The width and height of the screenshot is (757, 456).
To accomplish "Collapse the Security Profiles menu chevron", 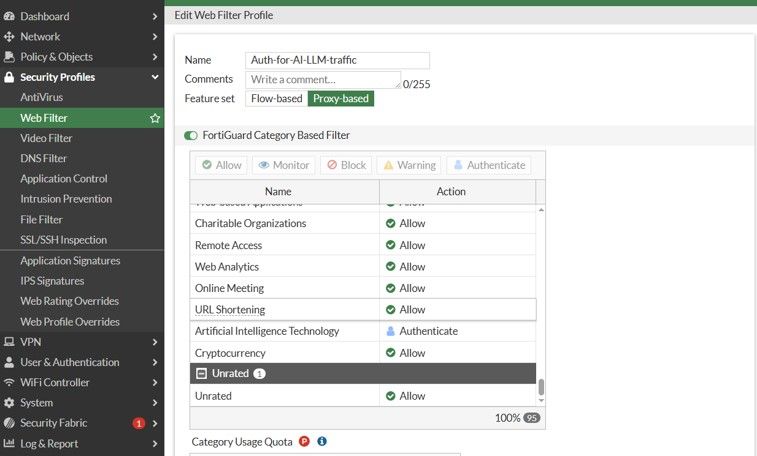I will click(x=154, y=77).
